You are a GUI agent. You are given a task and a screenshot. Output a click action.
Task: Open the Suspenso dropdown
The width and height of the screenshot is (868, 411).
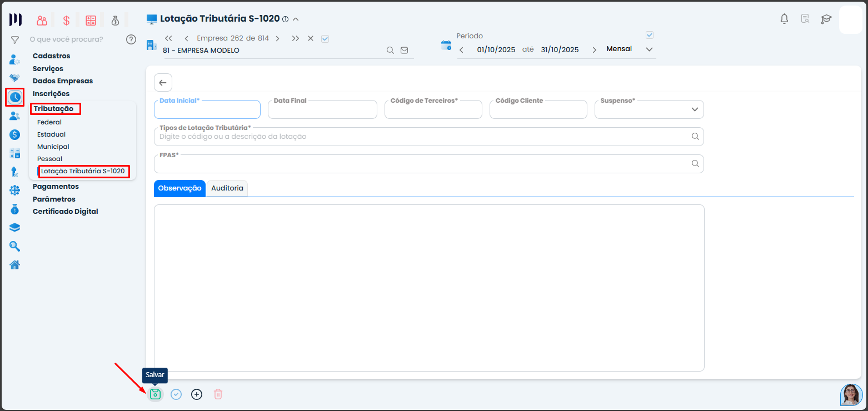(x=649, y=109)
